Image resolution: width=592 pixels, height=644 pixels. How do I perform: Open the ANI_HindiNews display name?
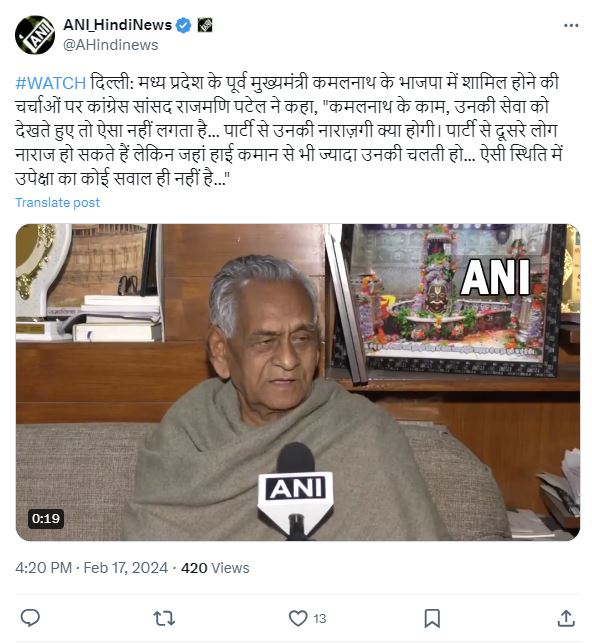[117, 25]
